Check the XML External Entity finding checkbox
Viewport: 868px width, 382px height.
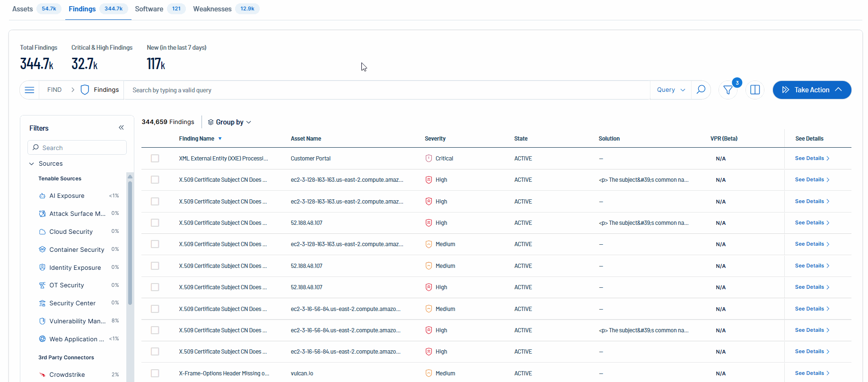tap(155, 159)
